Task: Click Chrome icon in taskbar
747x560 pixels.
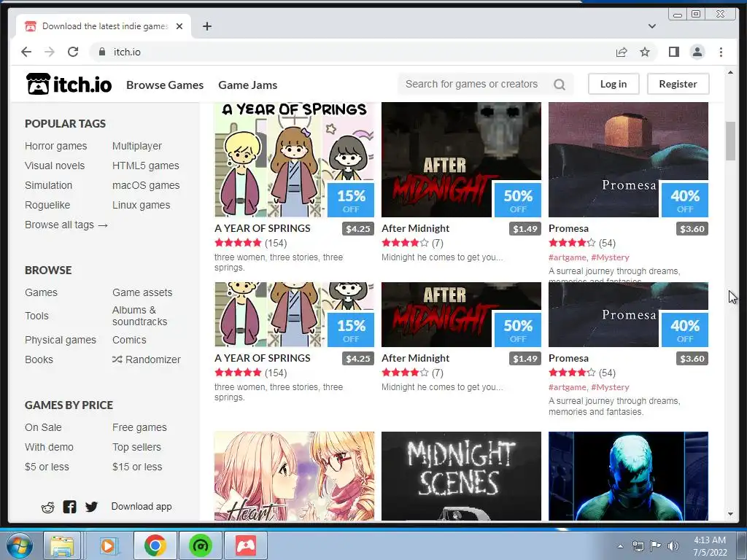Action: [155, 545]
